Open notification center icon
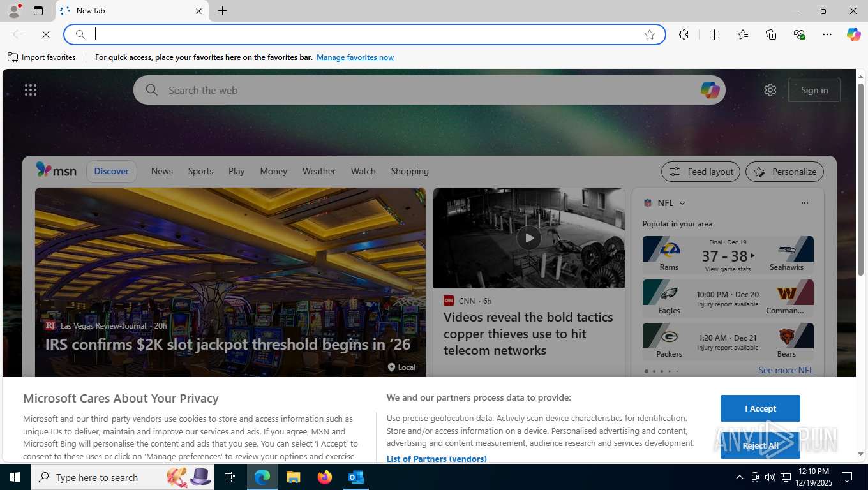This screenshot has width=868, height=490. (x=847, y=477)
